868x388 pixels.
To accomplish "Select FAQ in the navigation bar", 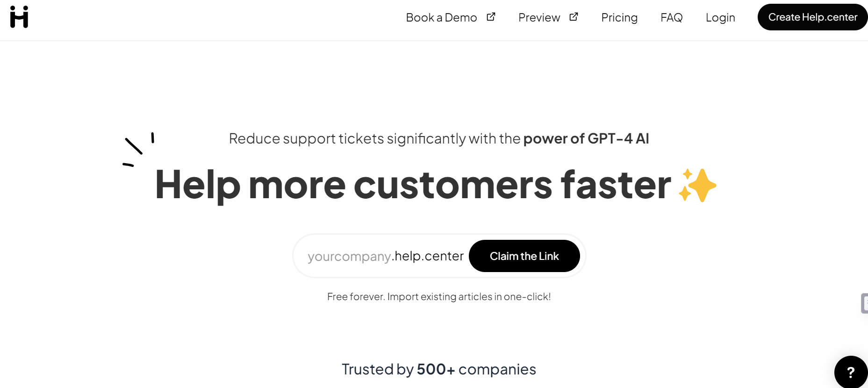I will click(x=671, y=17).
